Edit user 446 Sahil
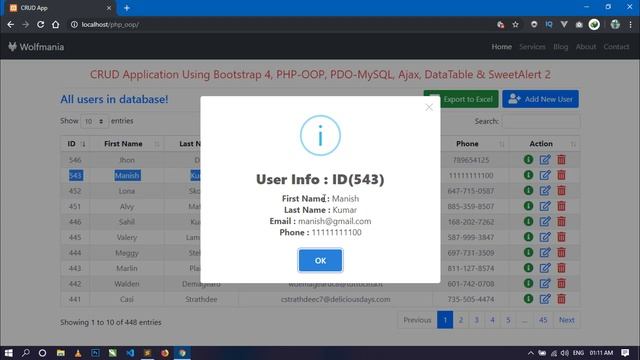640x360 pixels. pyautogui.click(x=545, y=222)
